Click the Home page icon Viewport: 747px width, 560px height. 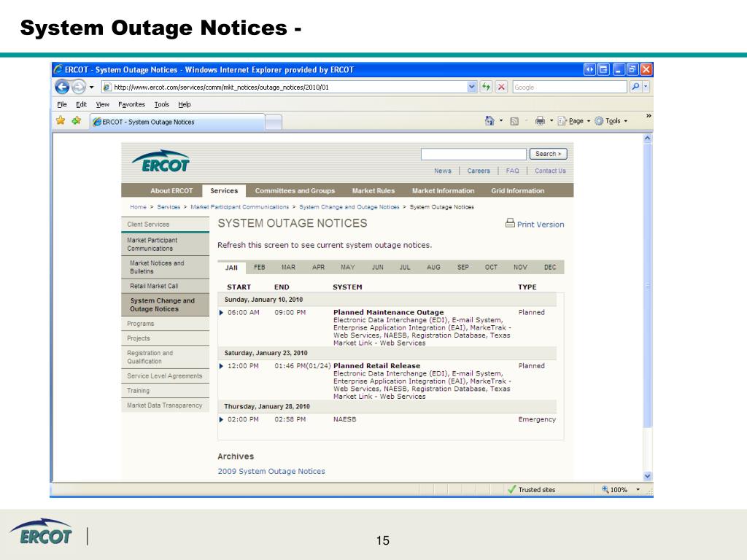click(x=489, y=121)
